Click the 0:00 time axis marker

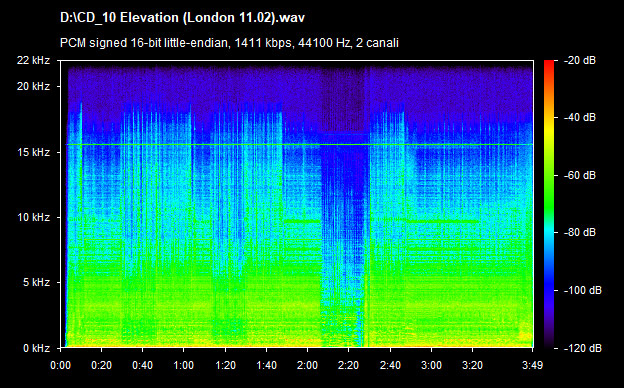[x=60, y=365]
